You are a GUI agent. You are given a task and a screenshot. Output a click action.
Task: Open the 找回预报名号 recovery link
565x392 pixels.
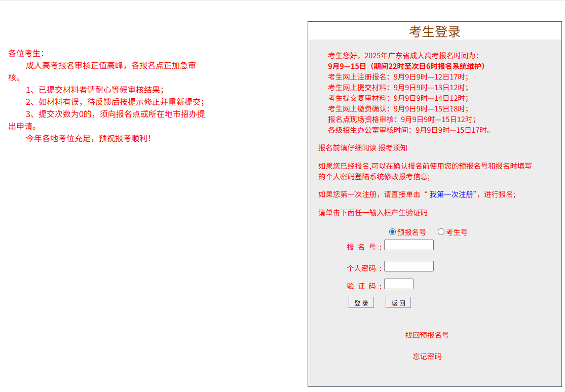point(427,335)
